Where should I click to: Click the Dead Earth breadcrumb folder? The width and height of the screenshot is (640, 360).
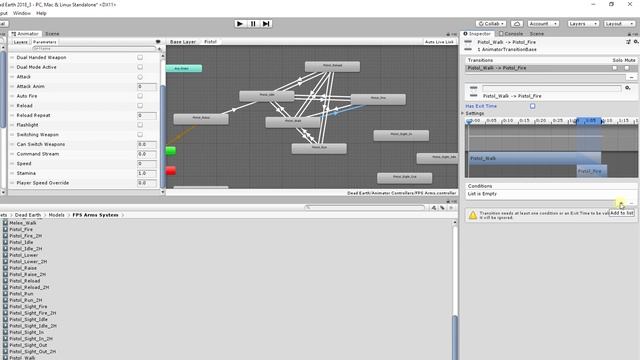tap(28, 215)
